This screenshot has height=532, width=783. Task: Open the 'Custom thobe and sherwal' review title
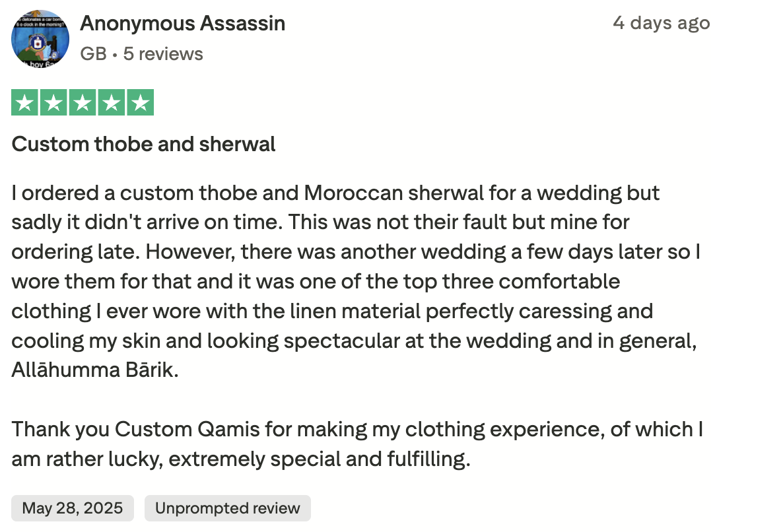(143, 144)
